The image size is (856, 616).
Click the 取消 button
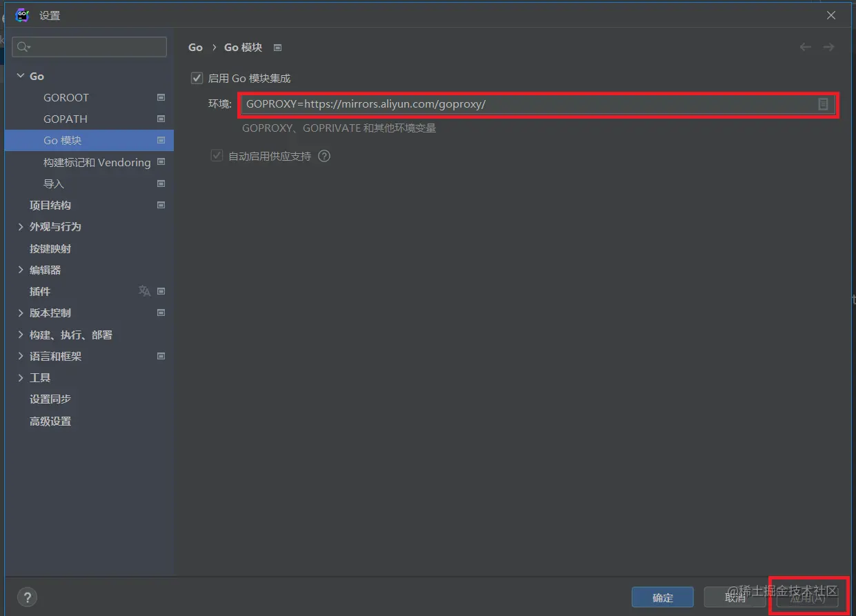735,597
